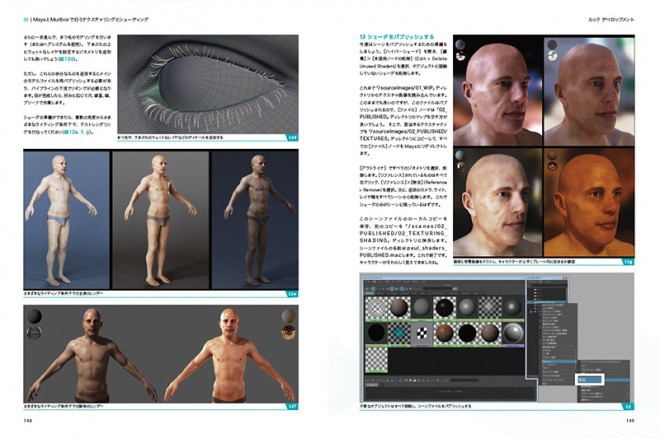660x438 pixels.
Task: Select the highlighted node in the Outliner tree
Action: pos(548,303)
